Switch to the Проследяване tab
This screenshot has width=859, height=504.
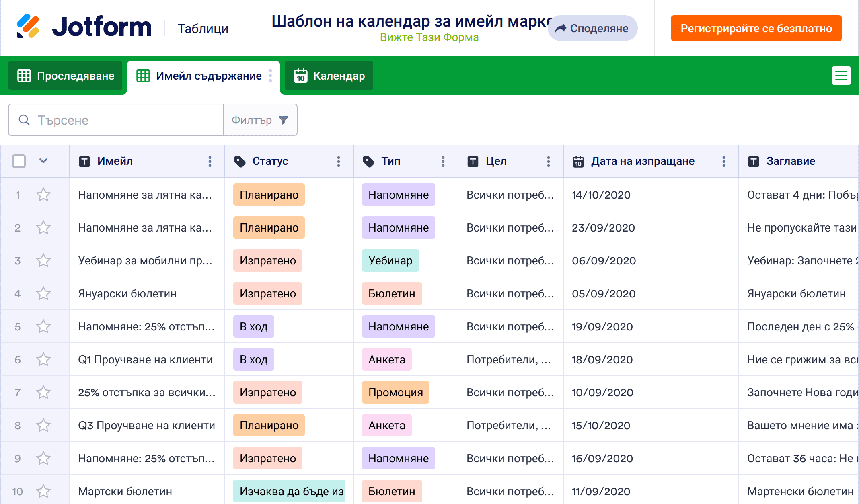tap(66, 76)
